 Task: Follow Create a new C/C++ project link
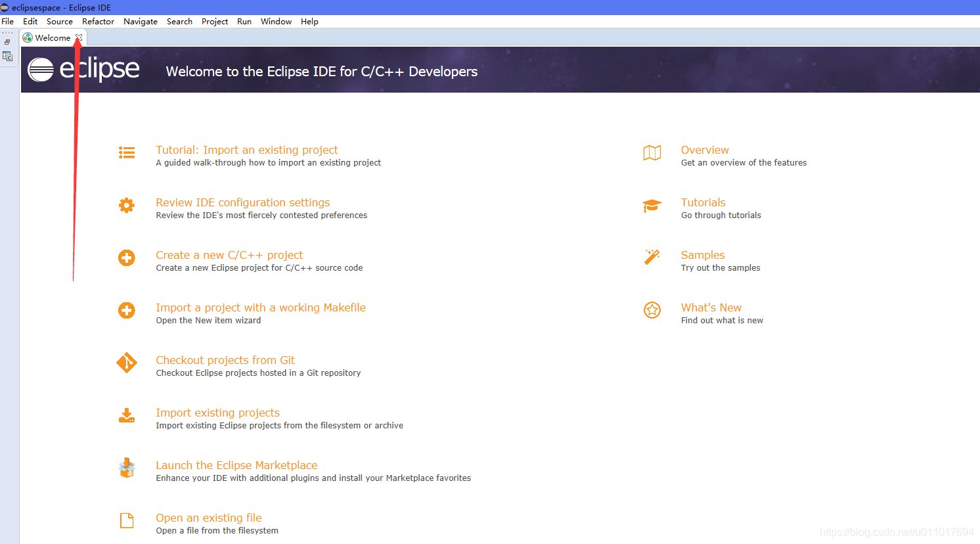229,255
